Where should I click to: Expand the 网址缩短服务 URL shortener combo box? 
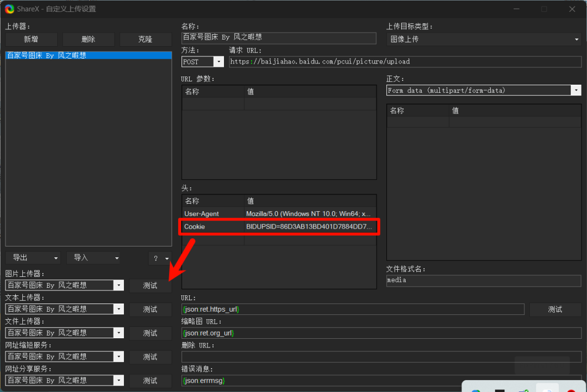[x=118, y=357]
